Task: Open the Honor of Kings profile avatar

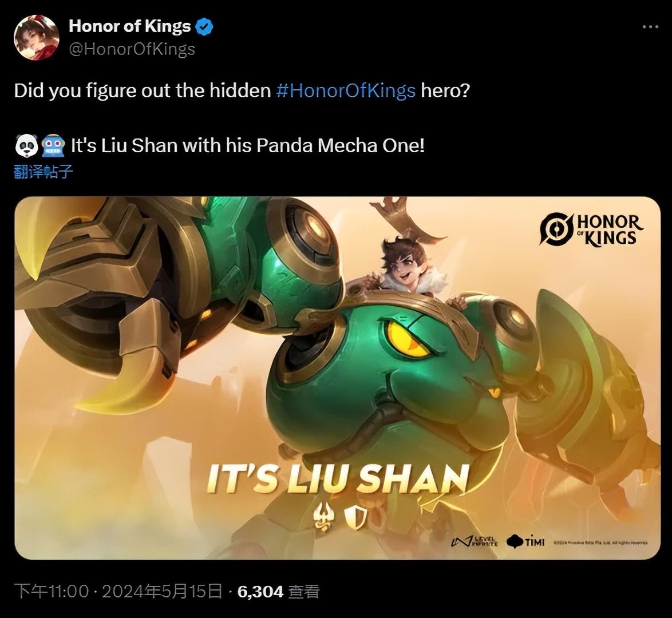Action: 37,37
